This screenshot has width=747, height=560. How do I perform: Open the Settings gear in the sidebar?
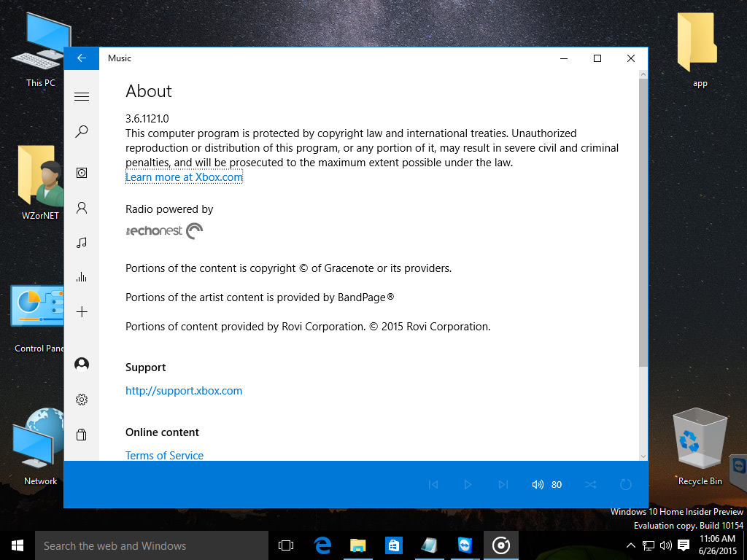click(x=82, y=400)
